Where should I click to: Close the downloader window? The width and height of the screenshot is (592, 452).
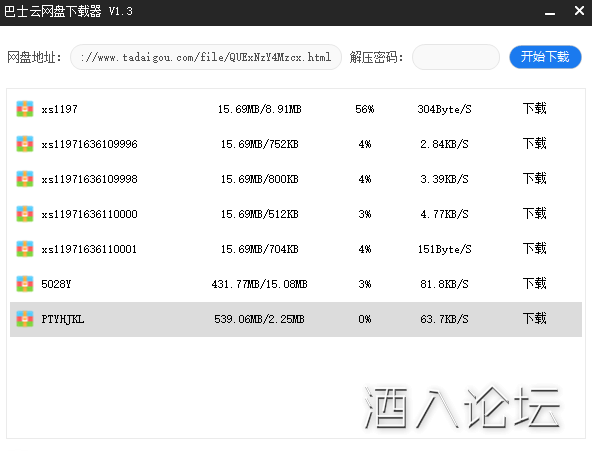(579, 11)
